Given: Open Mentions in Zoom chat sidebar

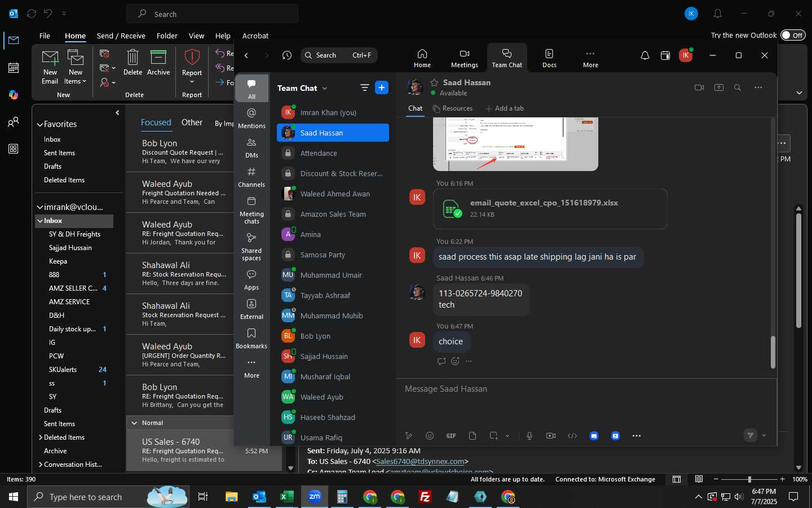Looking at the screenshot, I should point(251,119).
